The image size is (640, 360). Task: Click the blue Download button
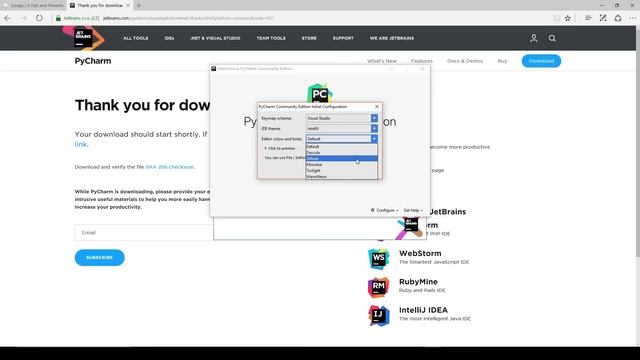(x=541, y=61)
